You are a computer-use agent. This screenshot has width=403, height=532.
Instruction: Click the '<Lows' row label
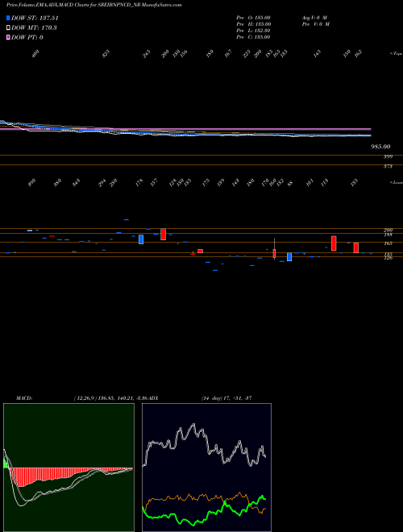[396, 182]
